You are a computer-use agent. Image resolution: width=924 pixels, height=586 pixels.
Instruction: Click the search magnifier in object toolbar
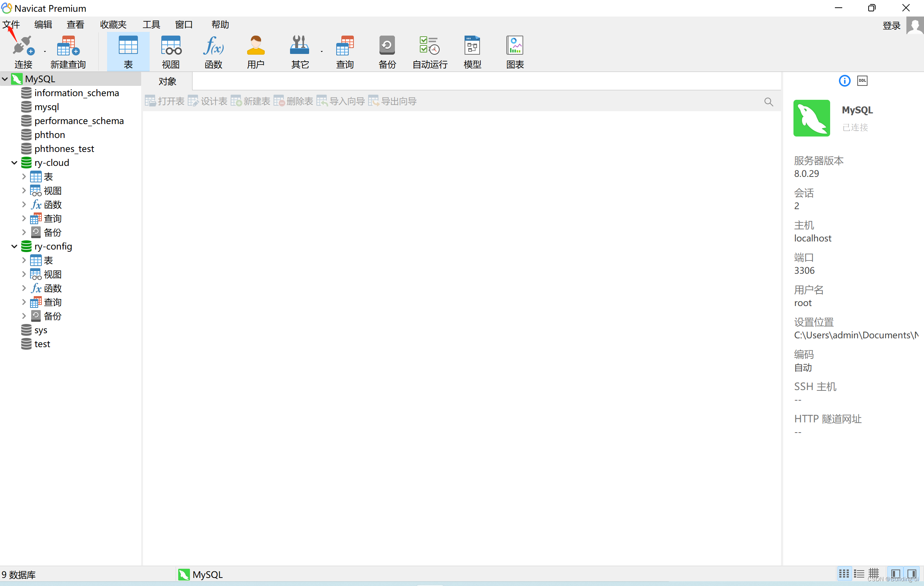(x=768, y=102)
